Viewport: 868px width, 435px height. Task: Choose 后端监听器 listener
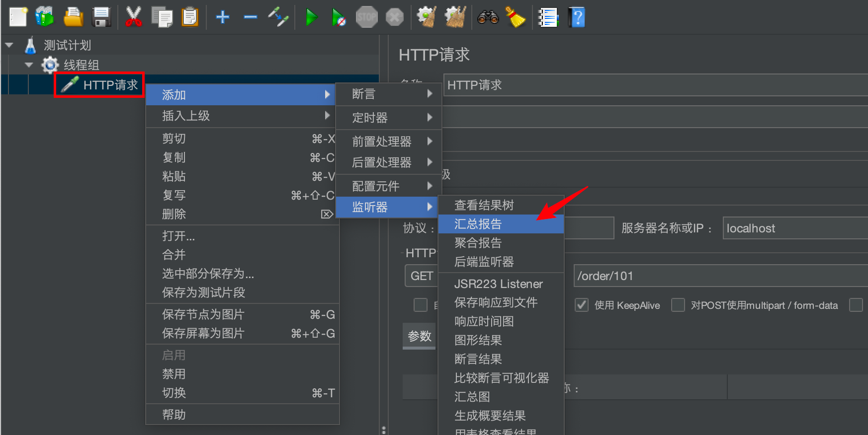[x=501, y=262]
